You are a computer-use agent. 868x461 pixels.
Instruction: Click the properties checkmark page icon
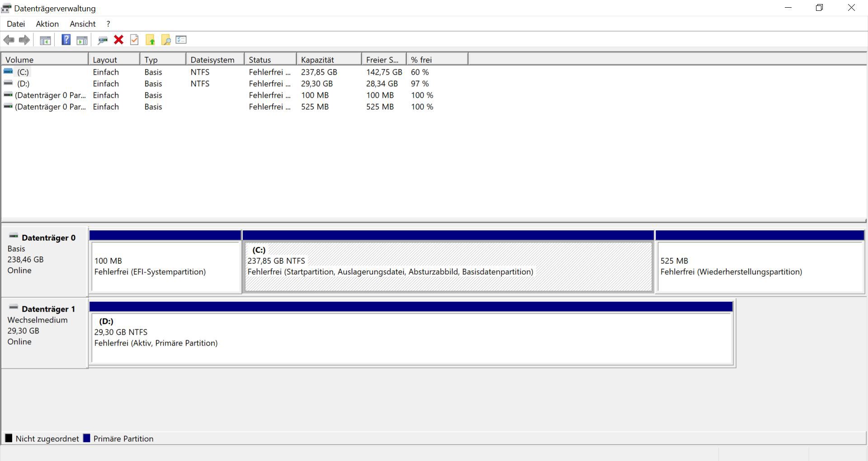(x=134, y=40)
